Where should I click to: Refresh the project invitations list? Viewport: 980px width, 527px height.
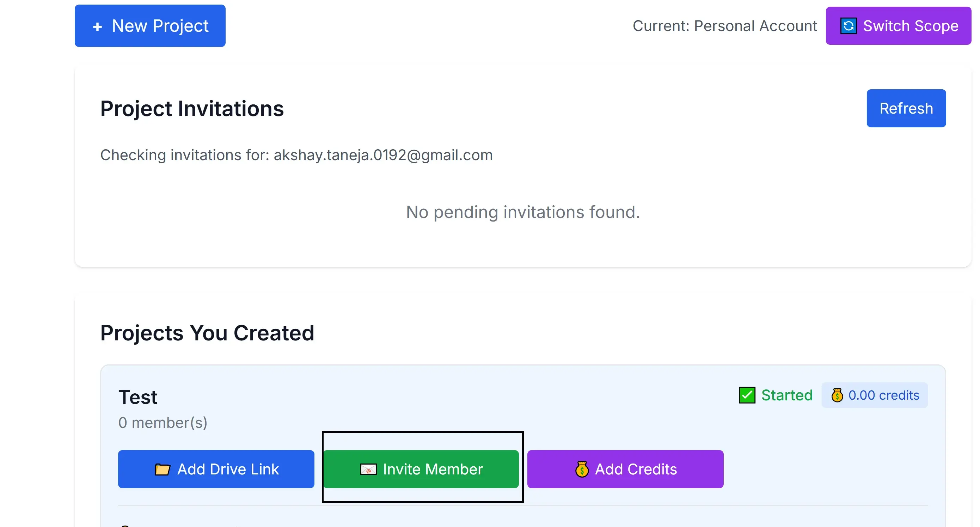[906, 108]
